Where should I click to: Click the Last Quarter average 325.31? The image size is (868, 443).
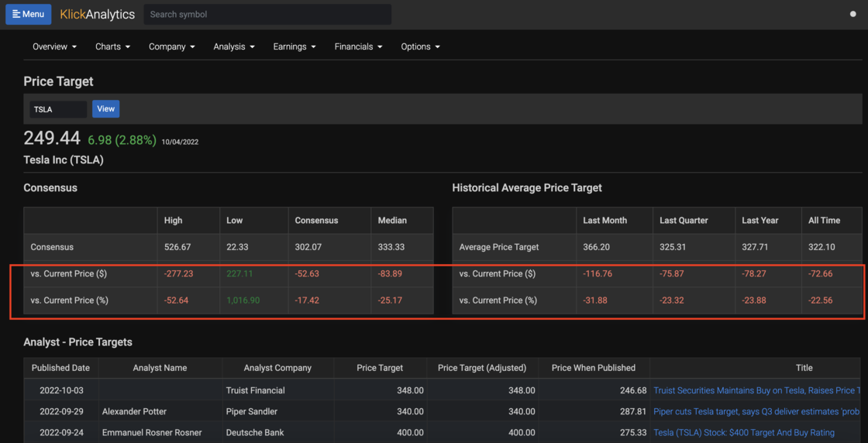point(673,247)
